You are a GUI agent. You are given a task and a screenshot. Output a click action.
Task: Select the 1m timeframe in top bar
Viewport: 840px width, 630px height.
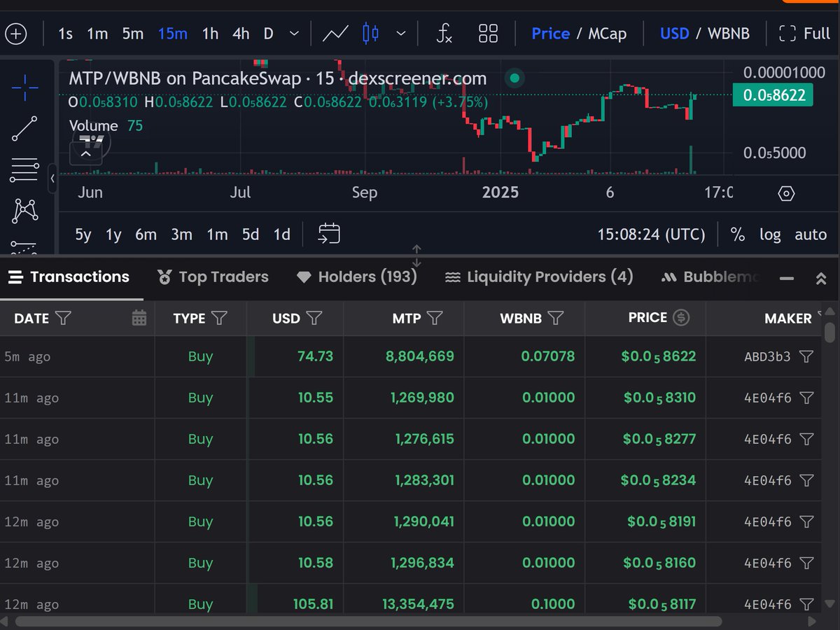pos(97,34)
